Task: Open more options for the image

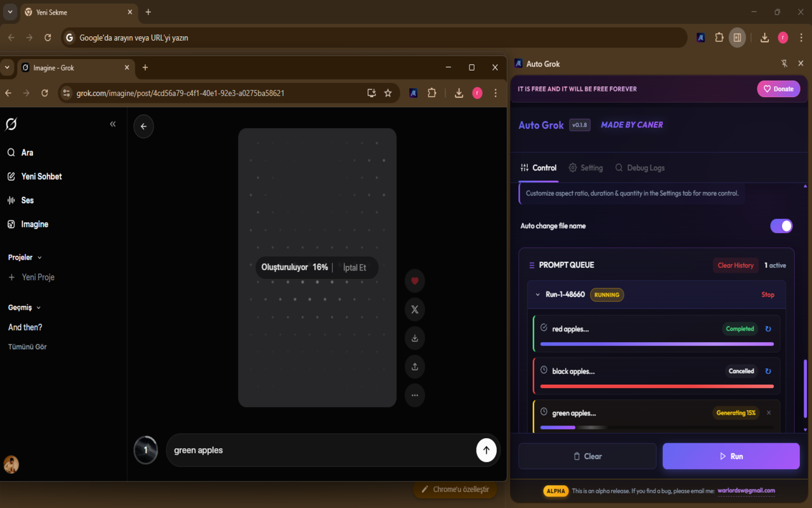Action: click(415, 395)
